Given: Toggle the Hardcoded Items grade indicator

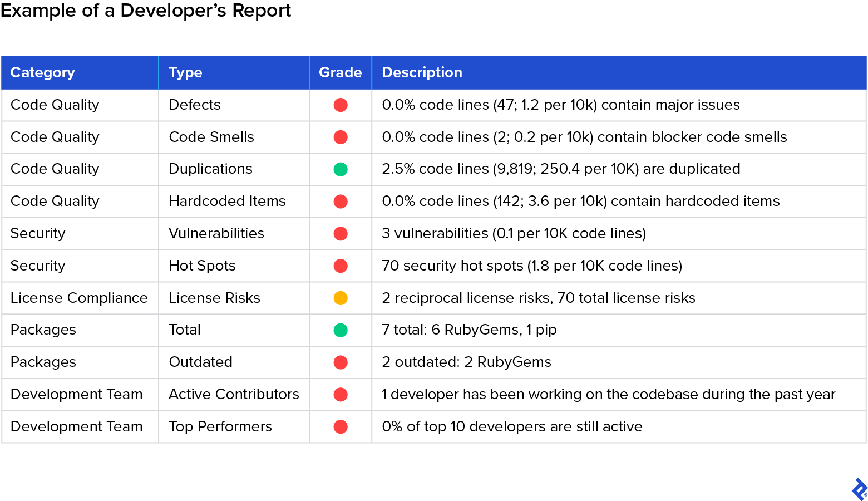Looking at the screenshot, I should [340, 201].
